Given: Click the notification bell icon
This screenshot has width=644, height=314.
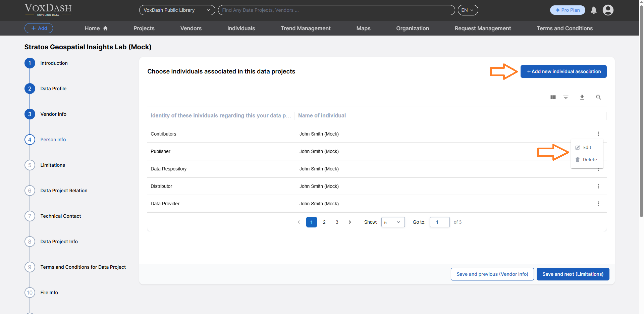Looking at the screenshot, I should 594,10.
